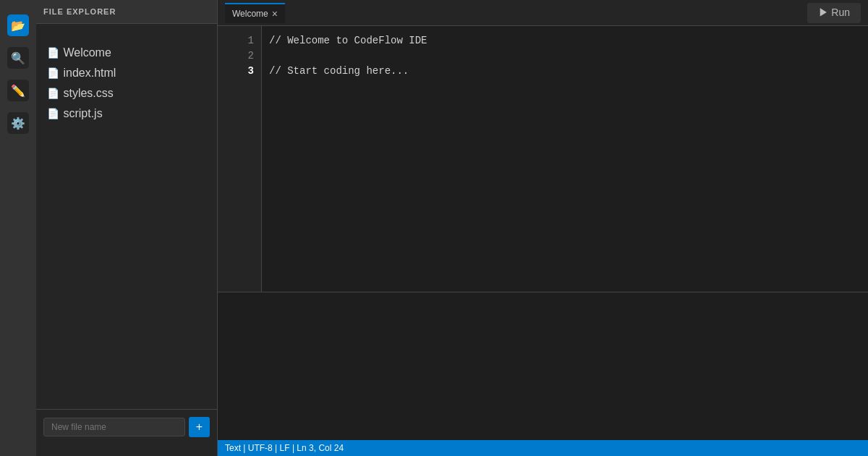Select the script.js file
Image resolution: width=868 pixels, height=456 pixels.
[x=82, y=114]
